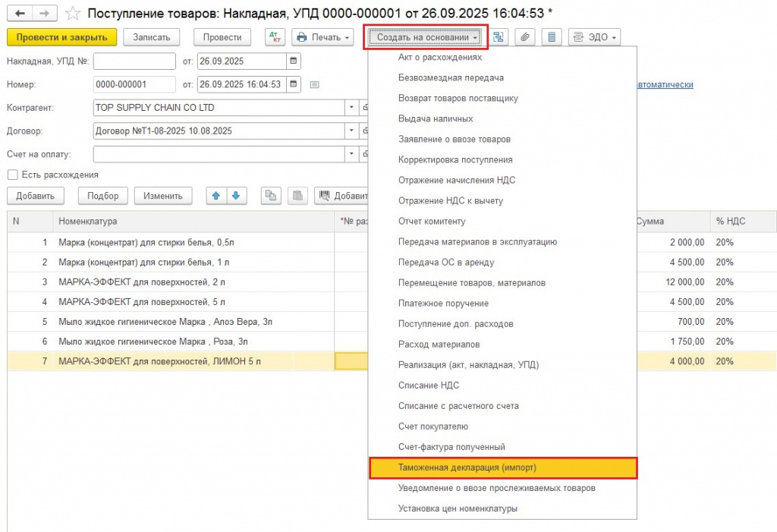This screenshot has width=777, height=532.
Task: Choose Безвозмездная передача
Action: click(x=502, y=78)
